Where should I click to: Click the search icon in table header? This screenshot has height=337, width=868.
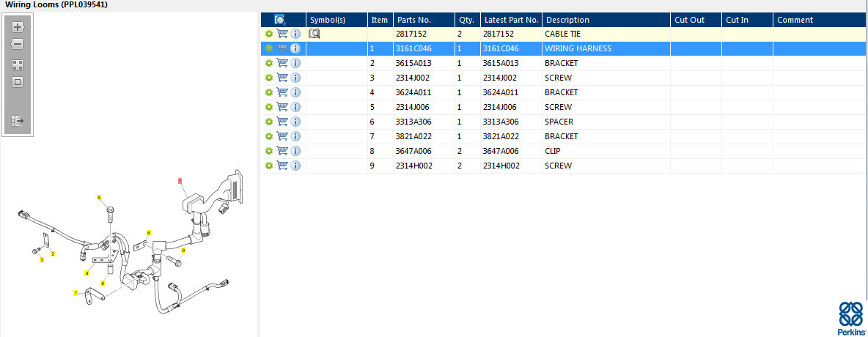click(280, 20)
